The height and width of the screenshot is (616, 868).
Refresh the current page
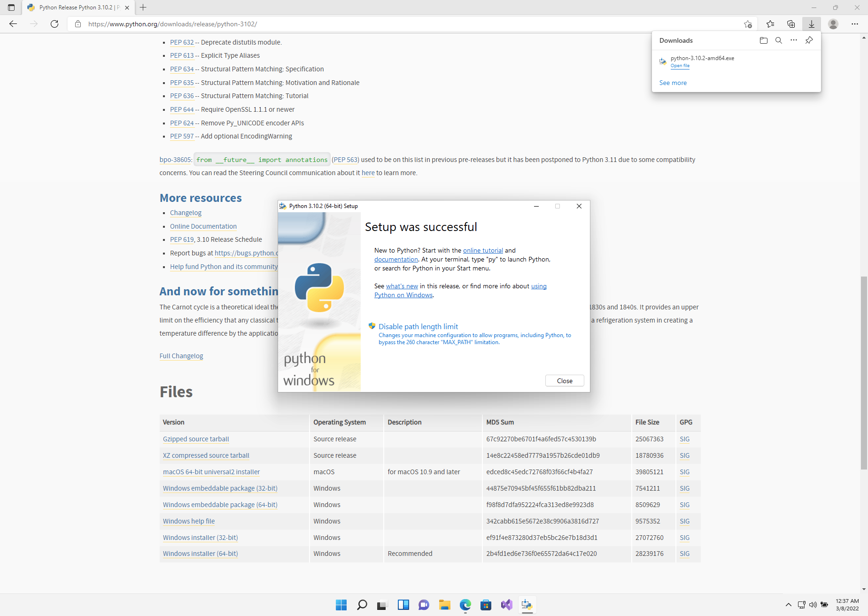click(x=54, y=24)
